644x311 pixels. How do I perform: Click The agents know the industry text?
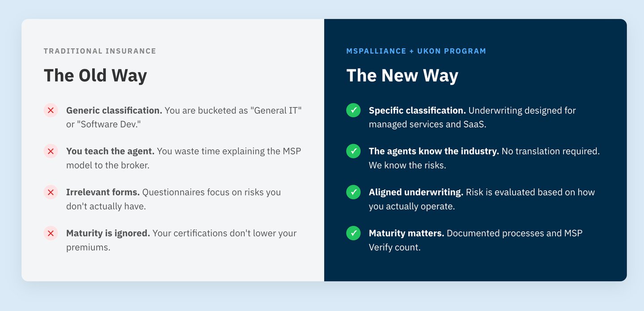pos(433,151)
